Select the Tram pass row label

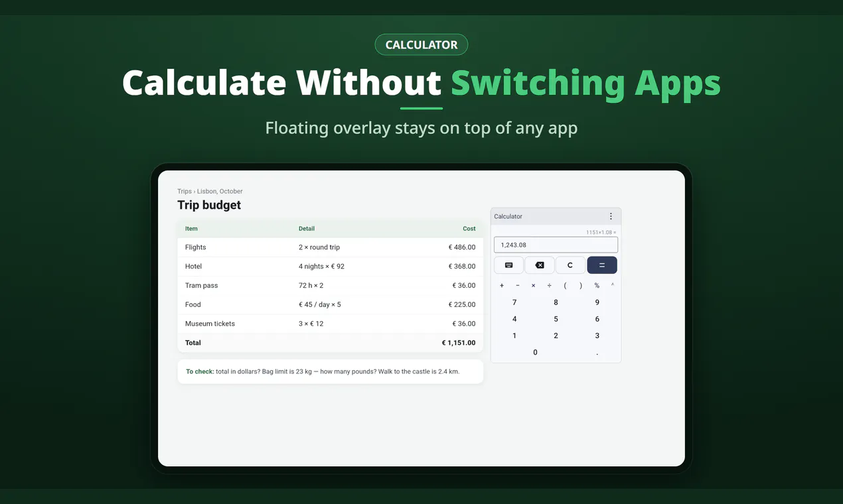pyautogui.click(x=202, y=286)
